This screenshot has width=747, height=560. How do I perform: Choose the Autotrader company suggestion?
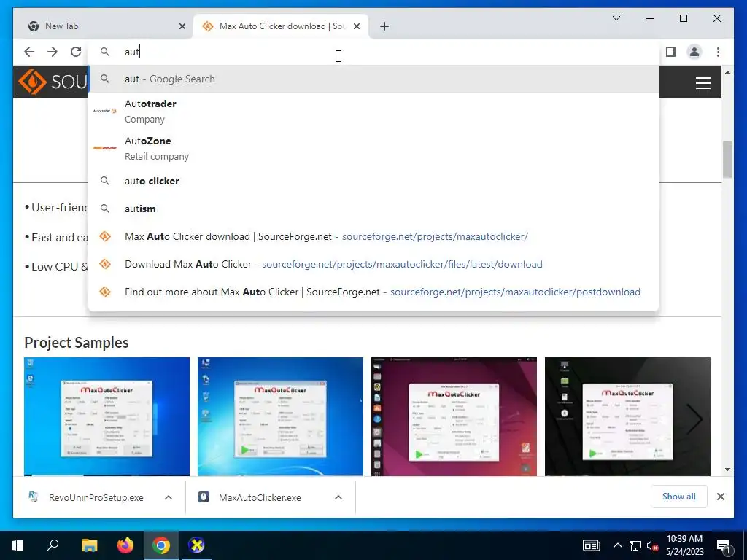point(373,111)
